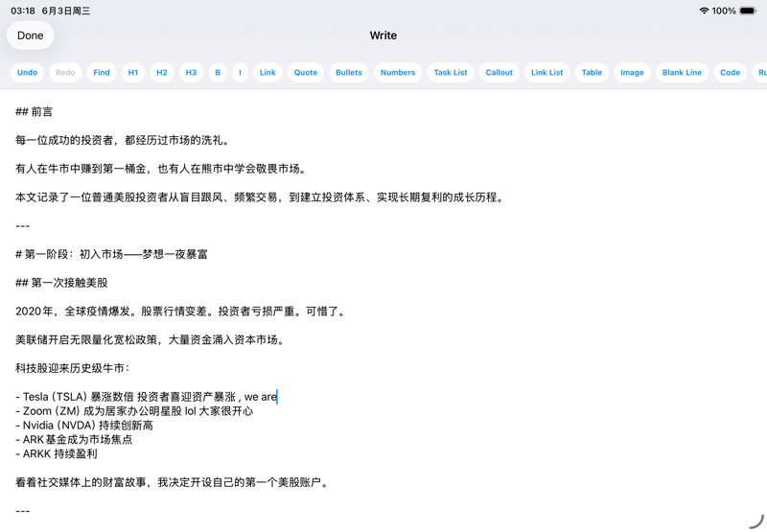Tap the Done button
The image size is (767, 532).
click(x=31, y=35)
